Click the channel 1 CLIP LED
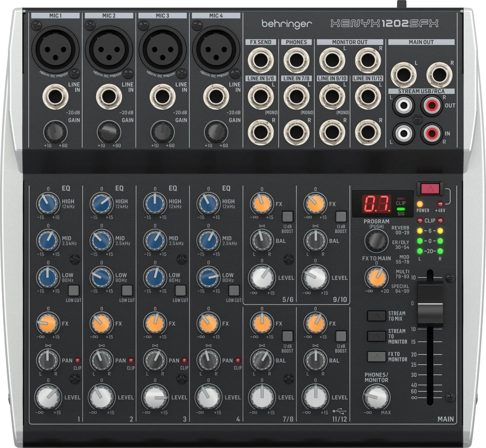486x448 pixels. pos(77,360)
